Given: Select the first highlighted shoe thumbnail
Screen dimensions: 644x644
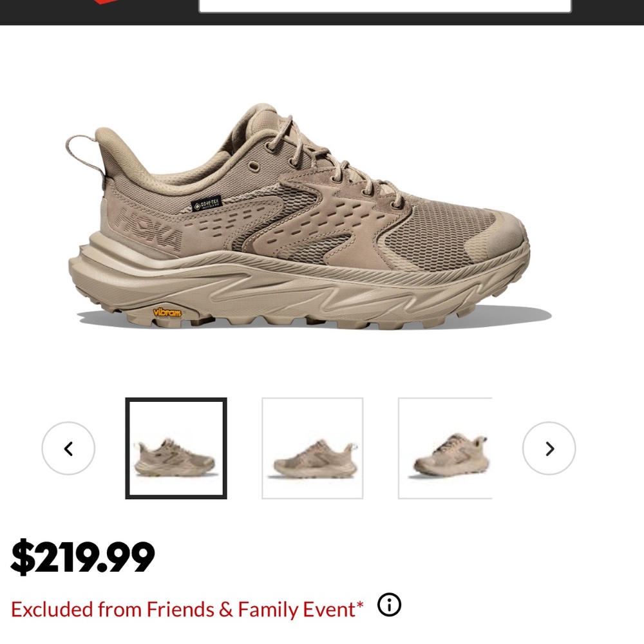Looking at the screenshot, I should click(176, 448).
